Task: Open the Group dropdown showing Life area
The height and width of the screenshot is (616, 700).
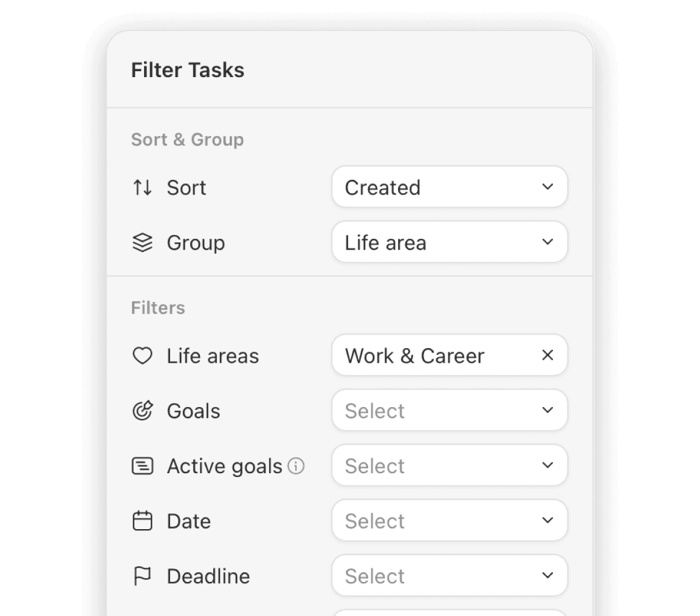Action: click(450, 243)
